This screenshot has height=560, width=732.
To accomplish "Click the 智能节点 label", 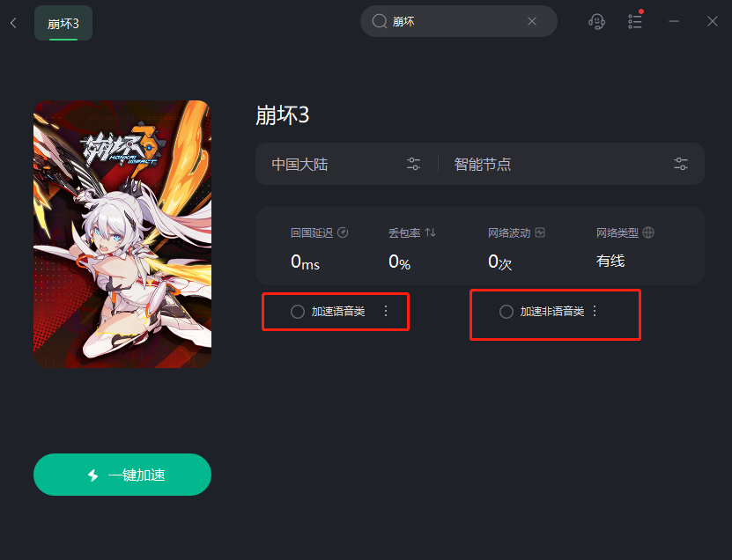I will [482, 165].
